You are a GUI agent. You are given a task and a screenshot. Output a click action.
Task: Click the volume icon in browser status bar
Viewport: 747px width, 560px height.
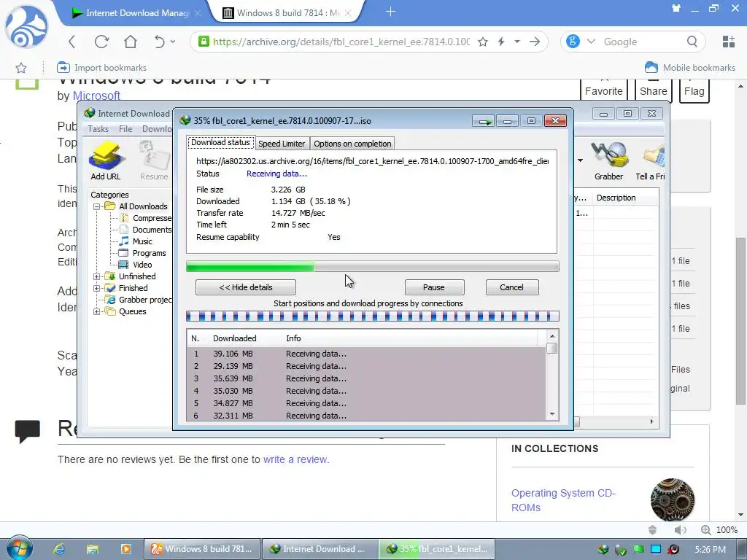tap(680, 530)
